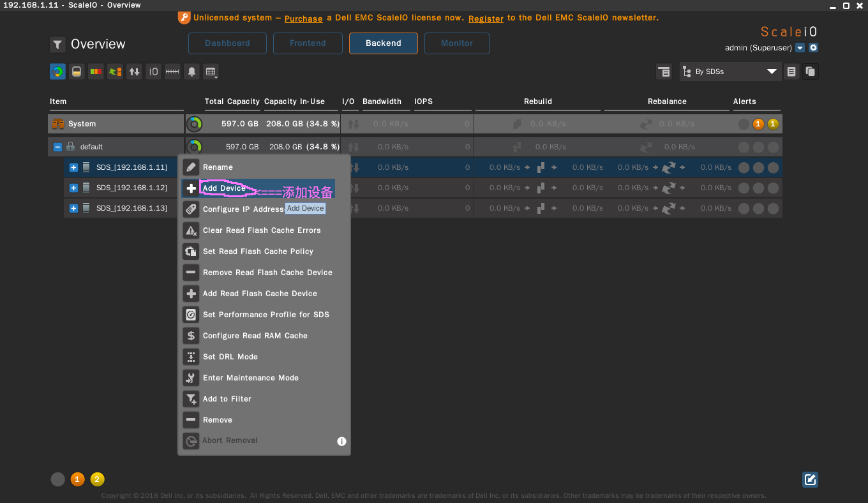Click the info icon beside Abort Removal

[341, 441]
